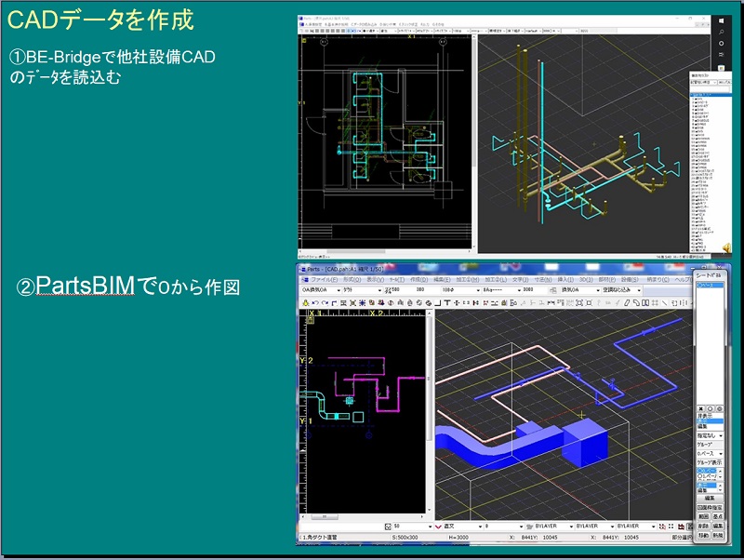Open the 作成(D) menu
744x560 pixels.
point(419,280)
